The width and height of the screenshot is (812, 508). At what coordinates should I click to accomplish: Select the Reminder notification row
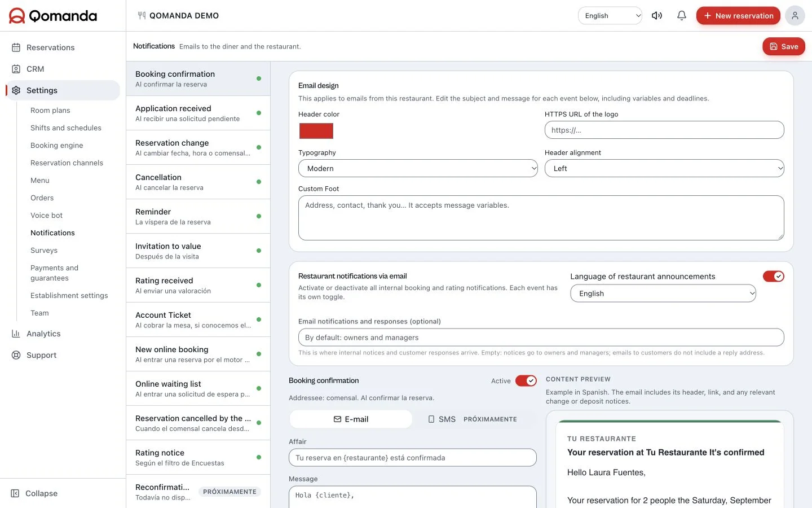pyautogui.click(x=198, y=216)
